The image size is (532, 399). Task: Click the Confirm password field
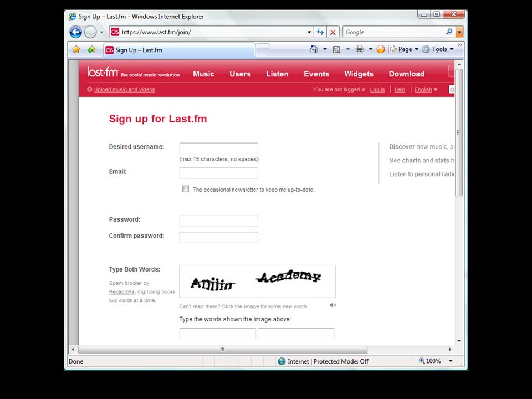218,237
